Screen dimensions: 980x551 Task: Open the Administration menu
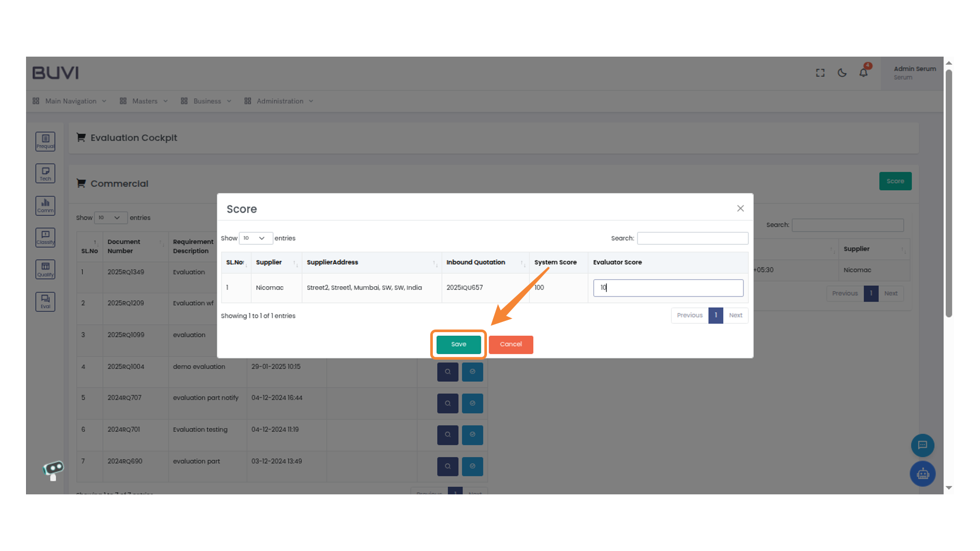[x=280, y=101]
